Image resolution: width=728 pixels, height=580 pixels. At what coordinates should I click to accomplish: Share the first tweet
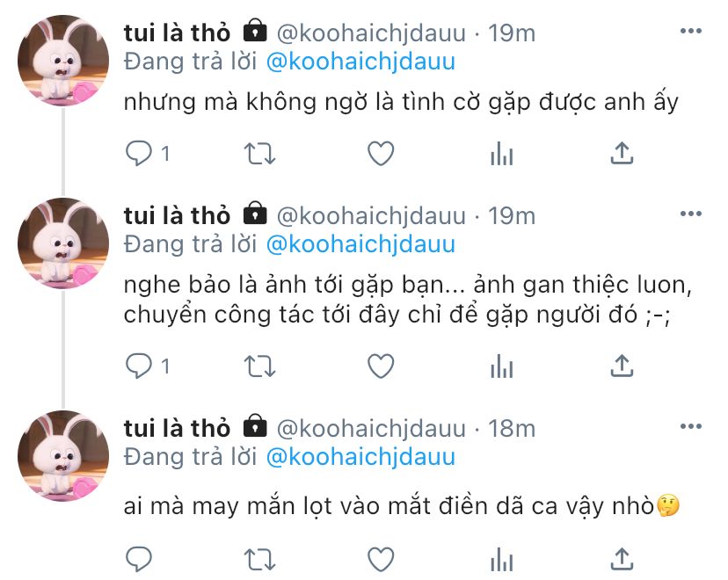(x=622, y=153)
